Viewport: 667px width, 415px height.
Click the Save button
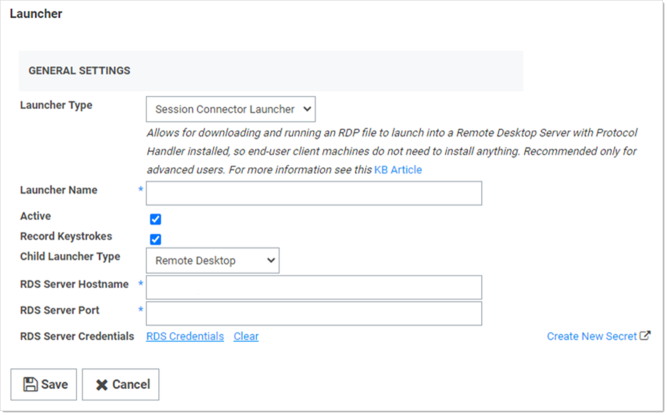coord(44,384)
